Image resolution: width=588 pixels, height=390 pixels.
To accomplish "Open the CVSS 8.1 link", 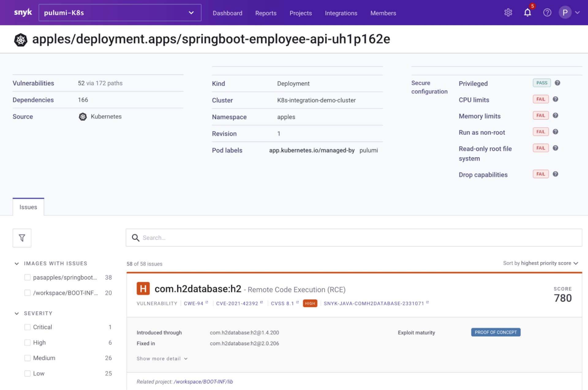I will click(x=285, y=303).
